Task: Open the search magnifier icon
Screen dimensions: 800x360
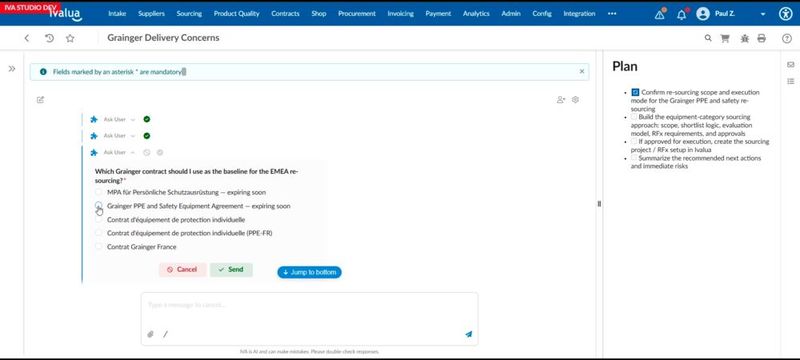Action: 708,38
